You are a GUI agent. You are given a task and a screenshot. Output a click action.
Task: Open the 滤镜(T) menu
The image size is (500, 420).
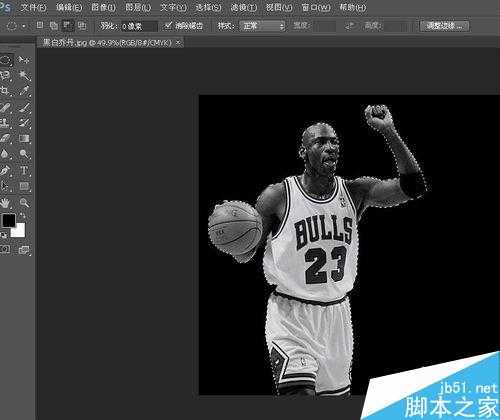click(x=244, y=7)
